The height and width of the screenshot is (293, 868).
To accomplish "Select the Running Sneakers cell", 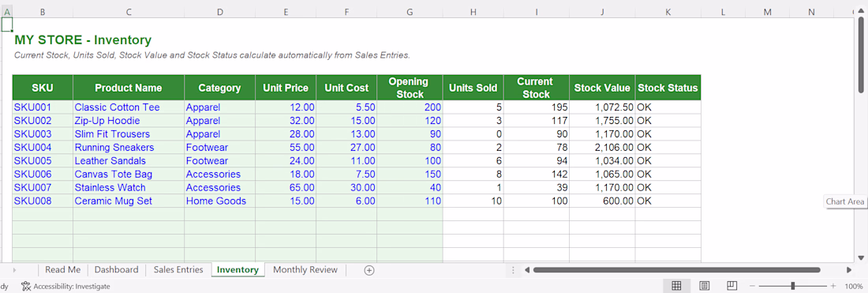I will pos(129,148).
